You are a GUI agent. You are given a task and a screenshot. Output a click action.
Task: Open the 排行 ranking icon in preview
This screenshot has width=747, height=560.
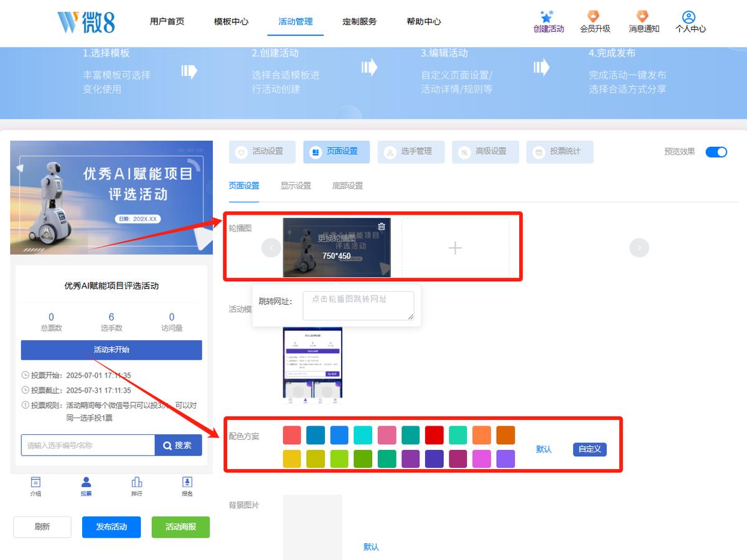137,482
